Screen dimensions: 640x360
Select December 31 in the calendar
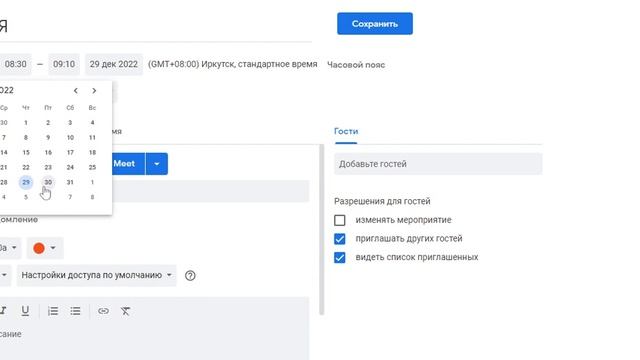70,182
